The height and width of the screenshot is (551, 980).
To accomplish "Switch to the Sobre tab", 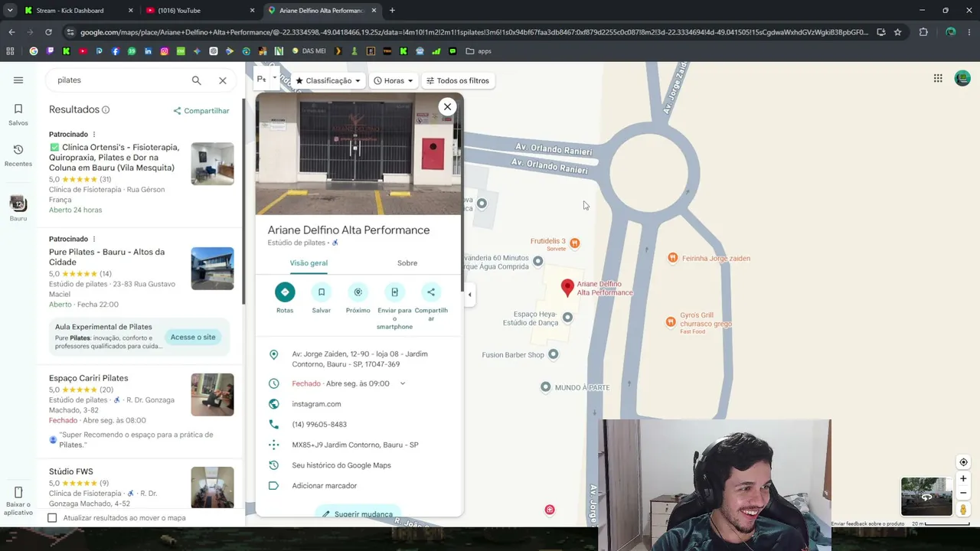I will click(407, 263).
